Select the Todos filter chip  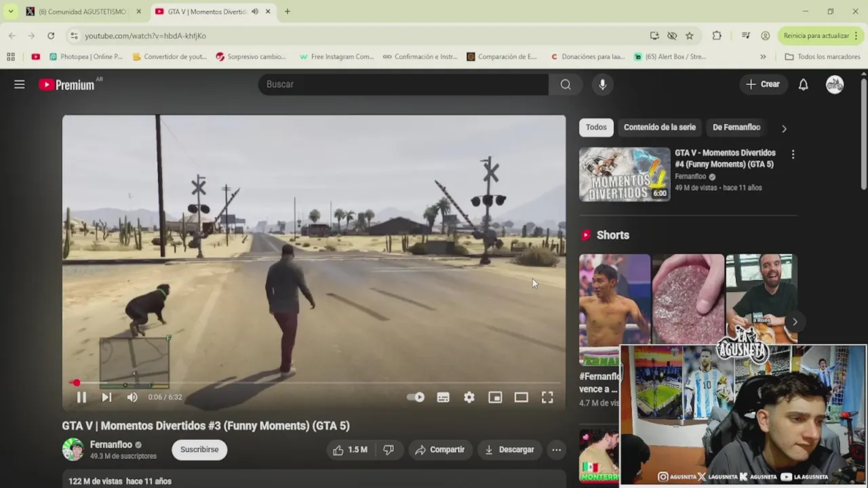(x=596, y=127)
